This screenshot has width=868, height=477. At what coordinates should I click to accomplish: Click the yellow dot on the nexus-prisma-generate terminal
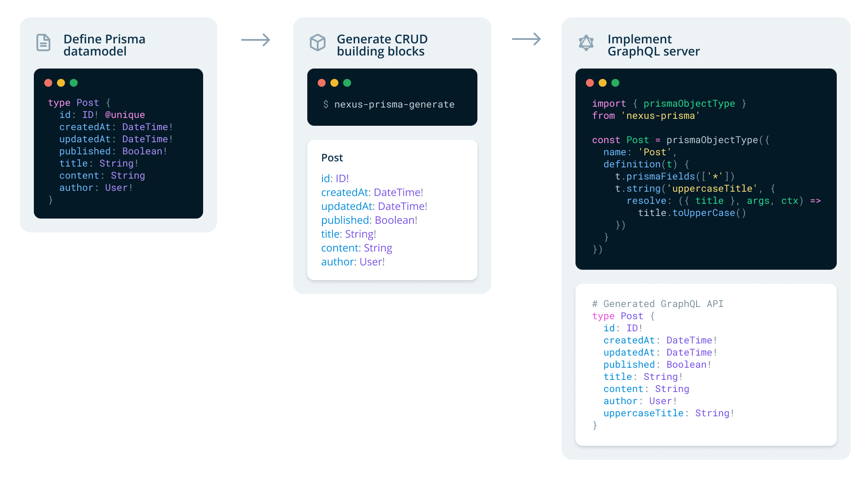pos(334,82)
